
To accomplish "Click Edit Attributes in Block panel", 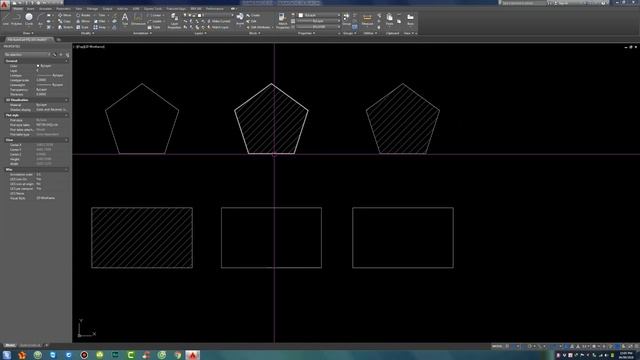I will (x=258, y=27).
